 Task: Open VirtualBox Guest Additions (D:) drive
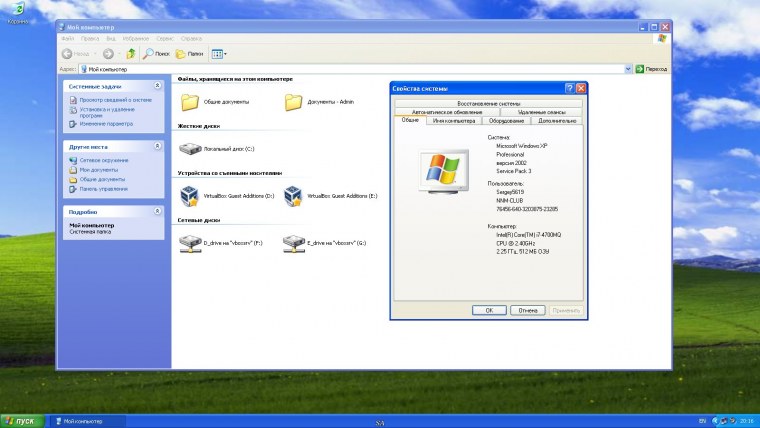tap(189, 196)
